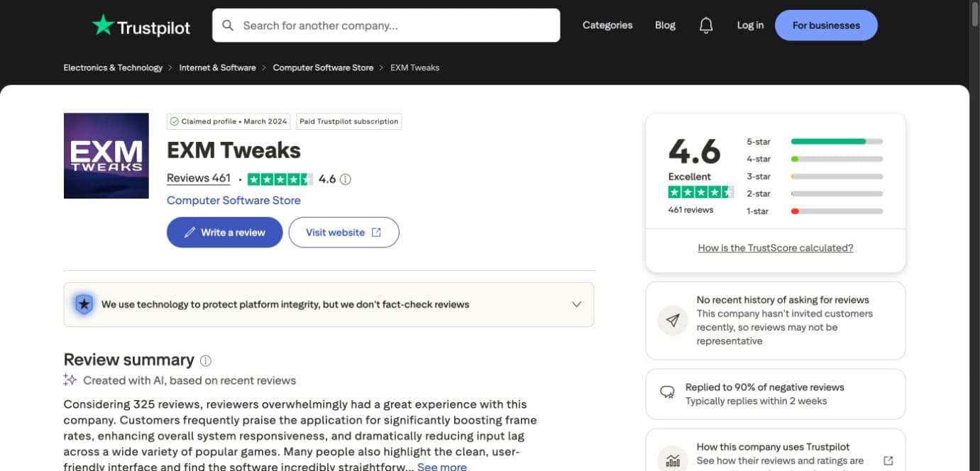
Task: Open the external link icon in Trustpilot usage card
Action: pos(888,460)
